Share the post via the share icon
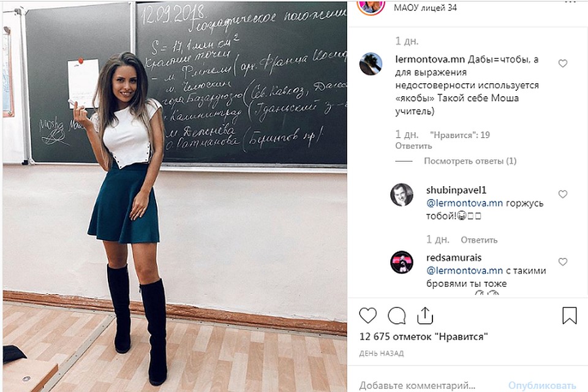 point(425,315)
